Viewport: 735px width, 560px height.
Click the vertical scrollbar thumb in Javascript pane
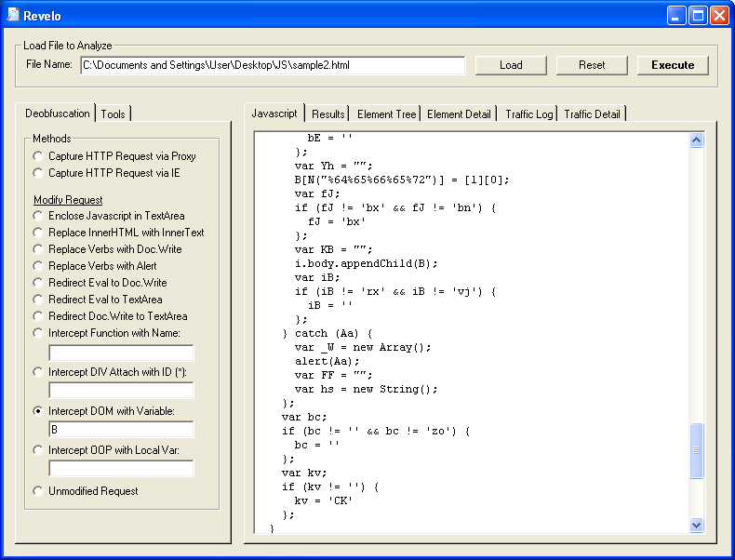[x=697, y=451]
